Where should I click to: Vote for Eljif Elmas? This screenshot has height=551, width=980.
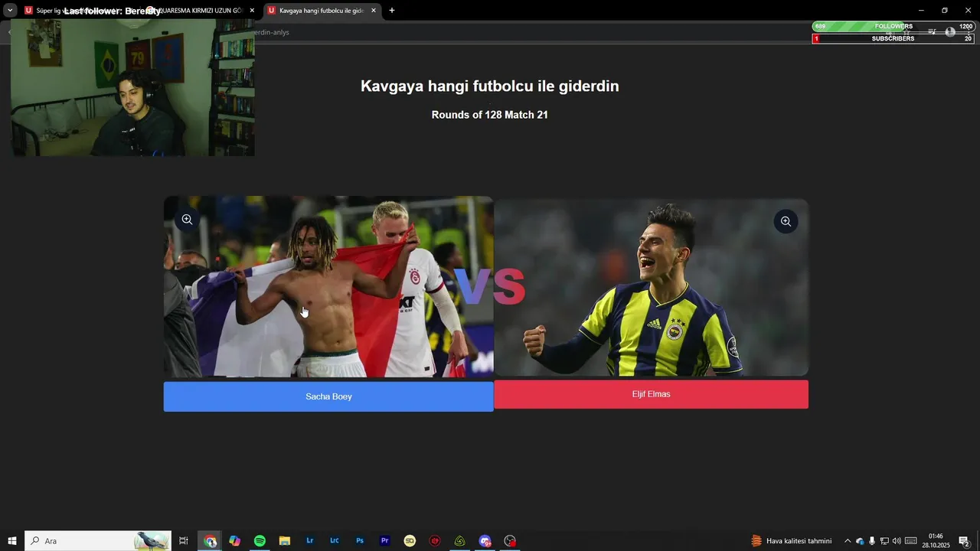point(651,394)
